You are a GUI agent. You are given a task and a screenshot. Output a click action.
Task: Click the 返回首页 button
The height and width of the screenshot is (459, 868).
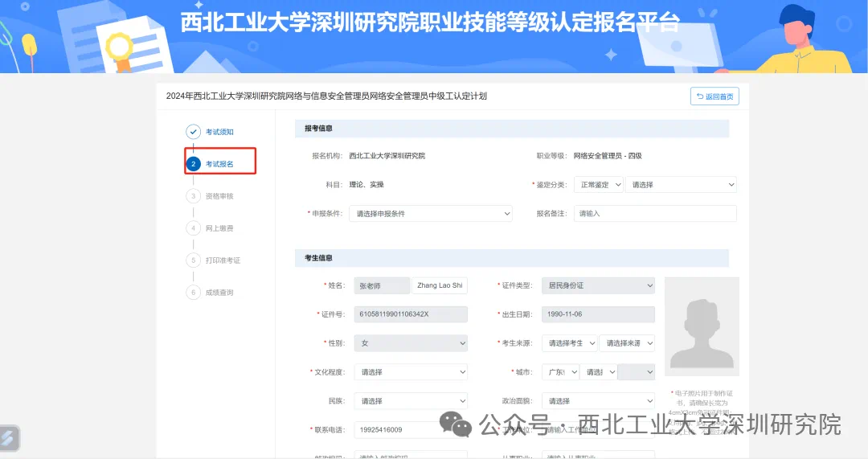[x=714, y=96]
